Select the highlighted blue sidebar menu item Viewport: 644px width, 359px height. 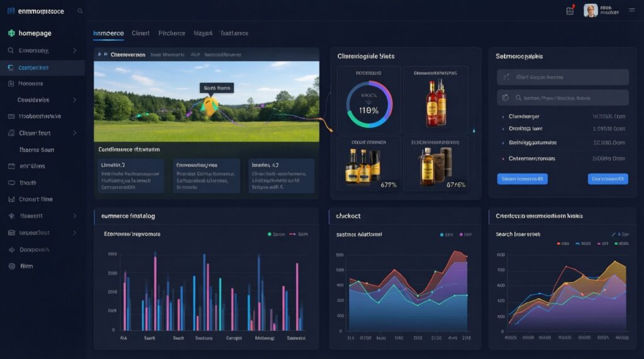point(42,67)
